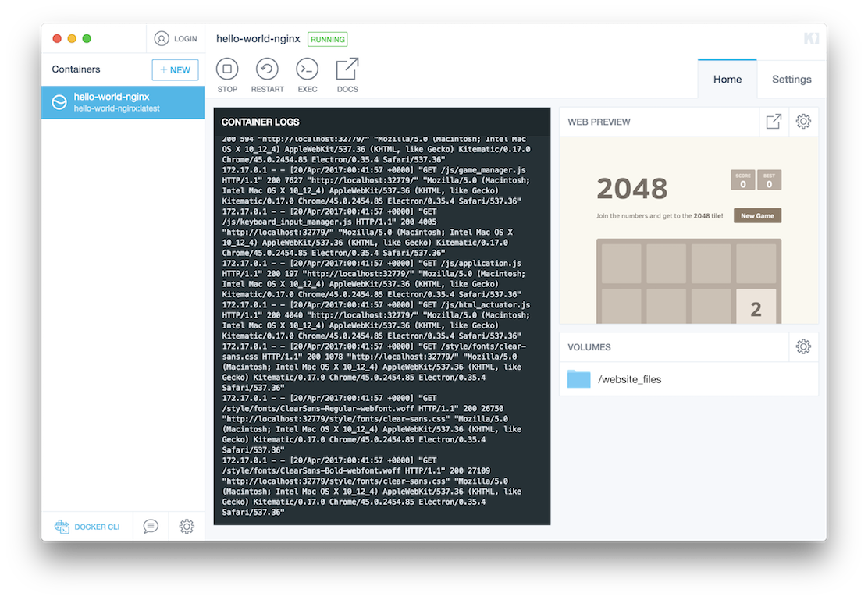Click the RUNNING status badge
This screenshot has width=868, height=600.
coord(327,38)
